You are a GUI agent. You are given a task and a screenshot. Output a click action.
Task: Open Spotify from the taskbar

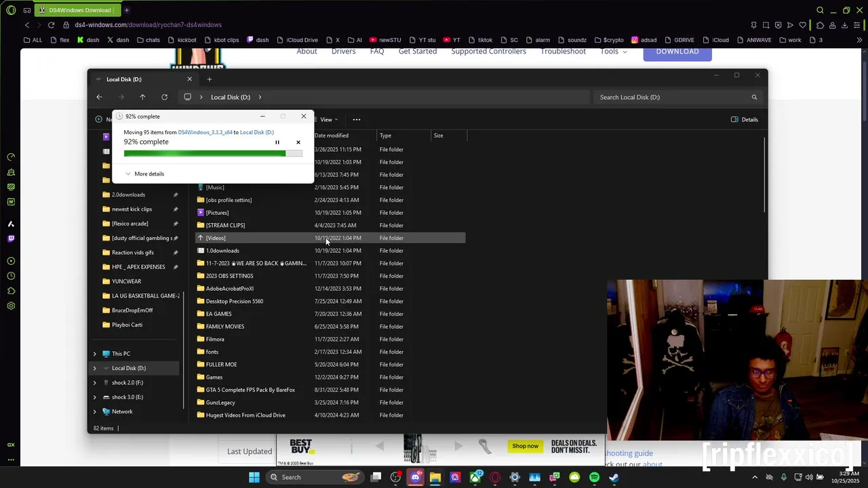coord(594,477)
